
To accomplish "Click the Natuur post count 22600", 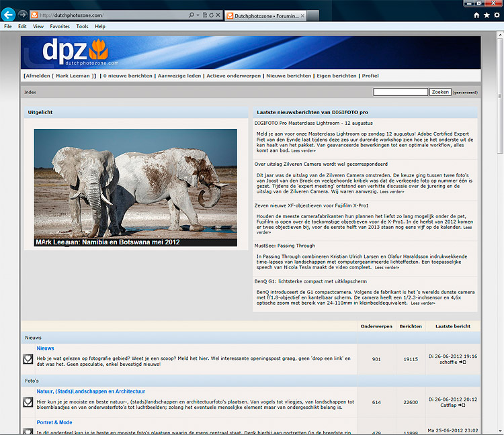I will [x=411, y=402].
